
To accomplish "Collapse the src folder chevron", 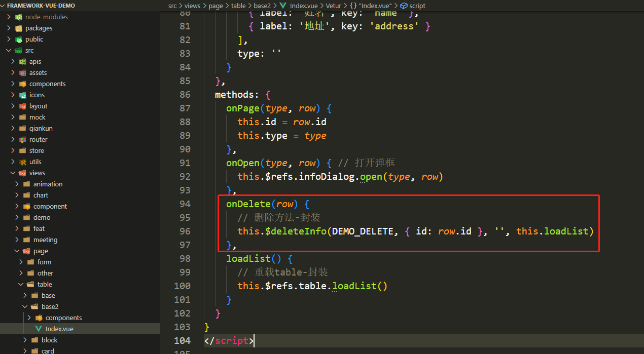I will (9, 50).
